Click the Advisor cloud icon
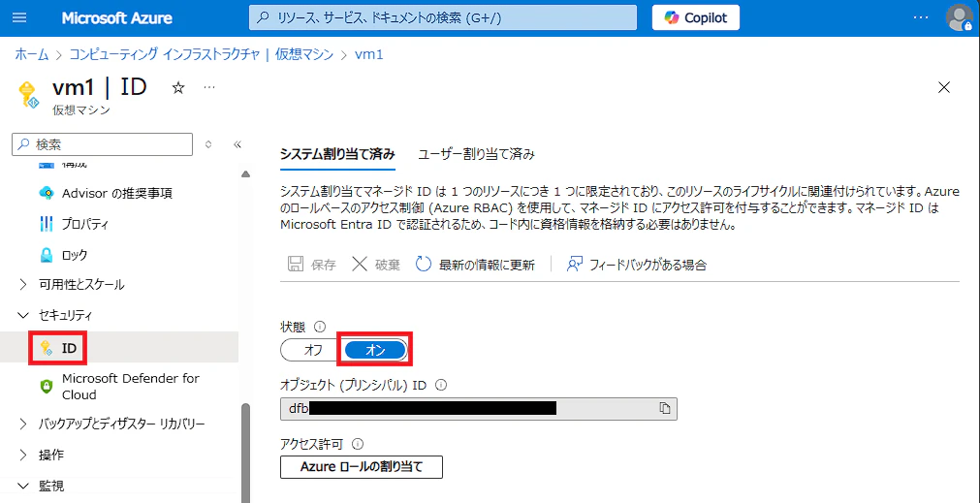Viewport: 980px width, 503px height. (47, 193)
